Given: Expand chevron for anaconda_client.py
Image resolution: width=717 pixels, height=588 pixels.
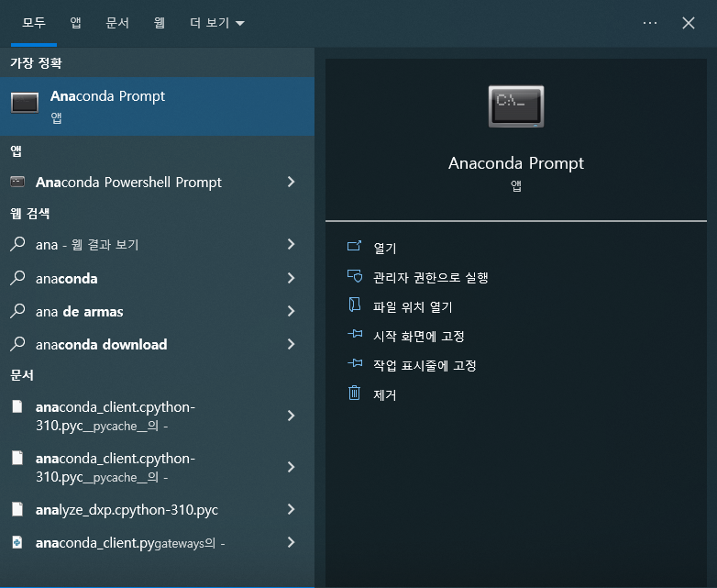Looking at the screenshot, I should point(292,543).
